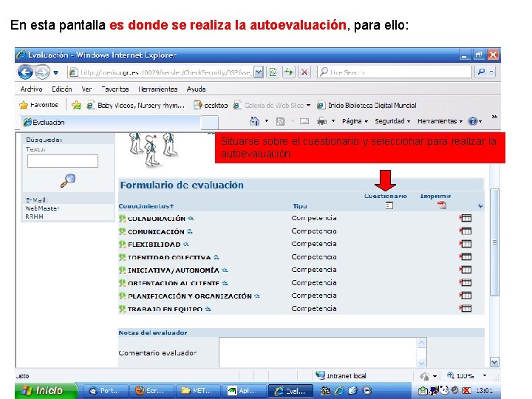Open PLANIFICACIÓN Y ORGANIZACIÓN row table icon
This screenshot has width=532, height=399.
(x=465, y=296)
